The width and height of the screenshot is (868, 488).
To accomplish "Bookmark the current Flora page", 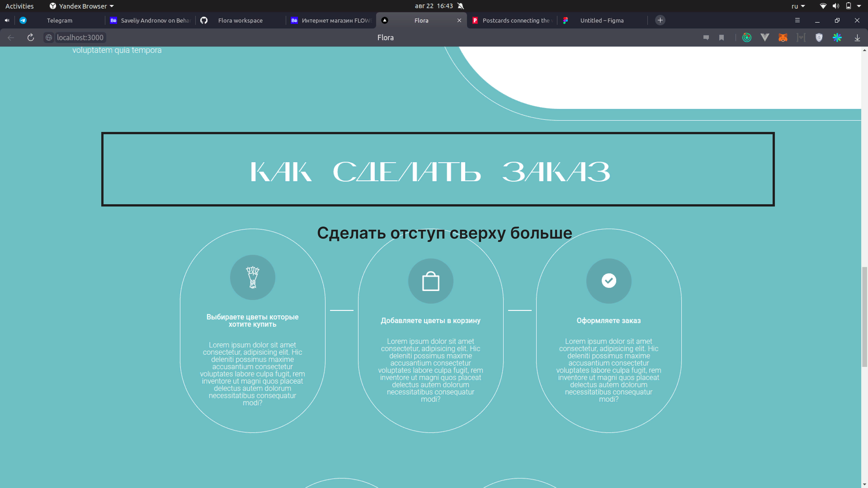I will (x=722, y=37).
